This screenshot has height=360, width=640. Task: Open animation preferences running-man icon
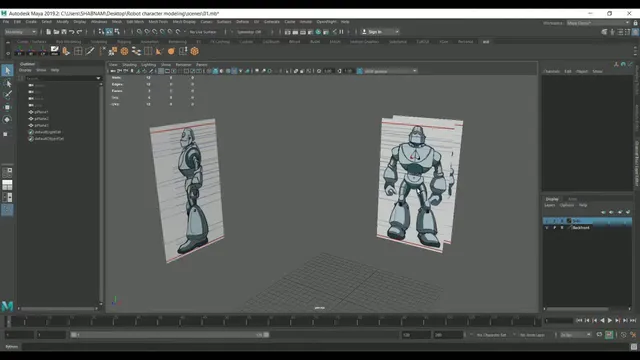pos(633,335)
